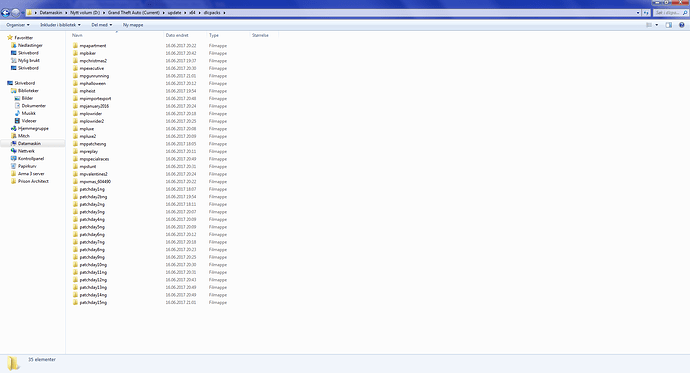Select the mpheist folder icon
690x373 pixels.
pos(75,91)
